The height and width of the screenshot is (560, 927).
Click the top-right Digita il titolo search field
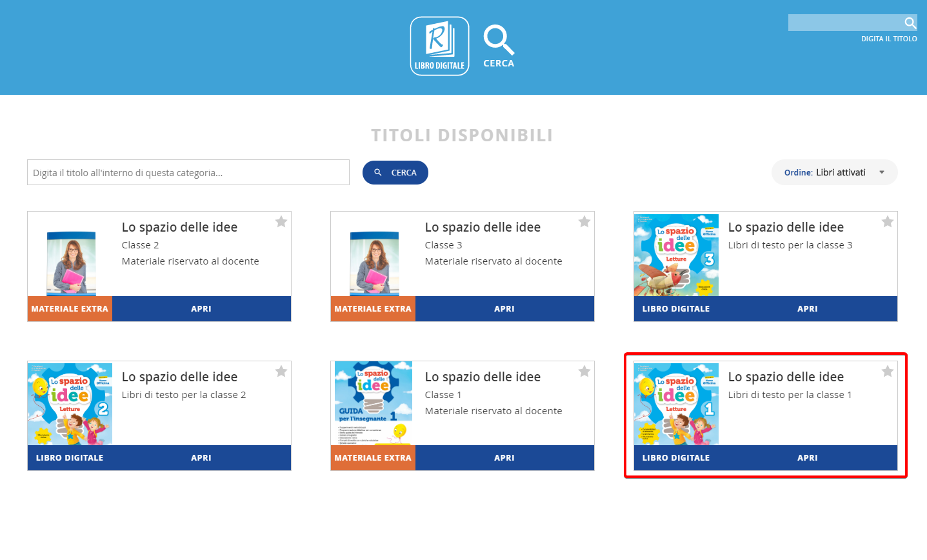(845, 23)
